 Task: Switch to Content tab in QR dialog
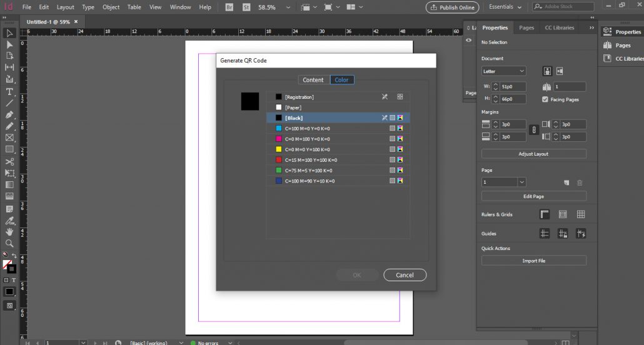pyautogui.click(x=313, y=80)
